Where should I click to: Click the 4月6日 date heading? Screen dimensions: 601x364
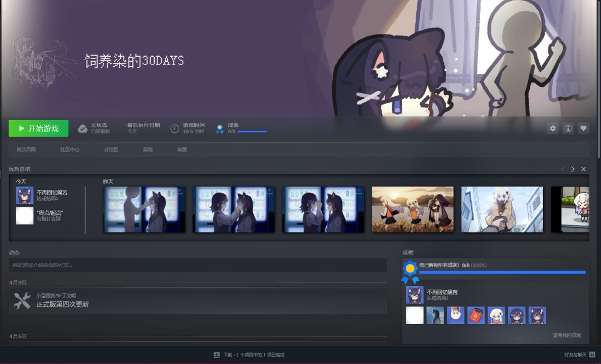(x=18, y=336)
